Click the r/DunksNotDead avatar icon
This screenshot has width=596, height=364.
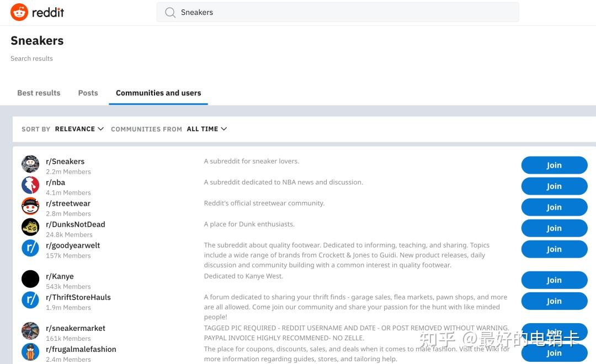tap(30, 227)
